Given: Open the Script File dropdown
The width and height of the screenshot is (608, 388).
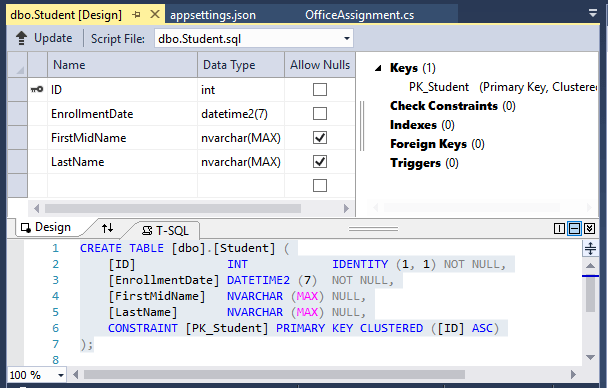Looking at the screenshot, I should (x=347, y=38).
